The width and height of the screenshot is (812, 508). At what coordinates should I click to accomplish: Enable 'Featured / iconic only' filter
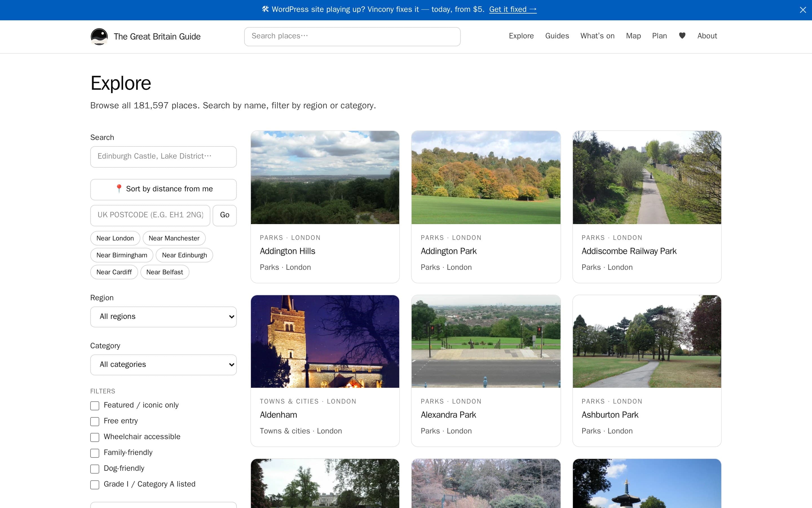(95, 406)
